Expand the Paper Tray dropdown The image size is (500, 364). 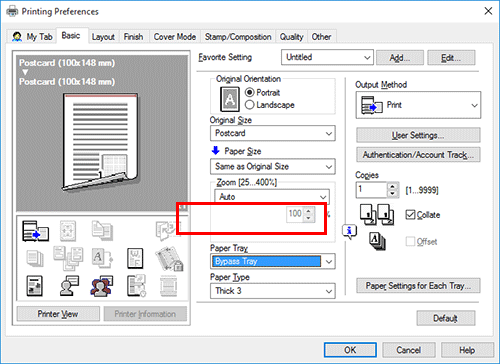(x=273, y=261)
